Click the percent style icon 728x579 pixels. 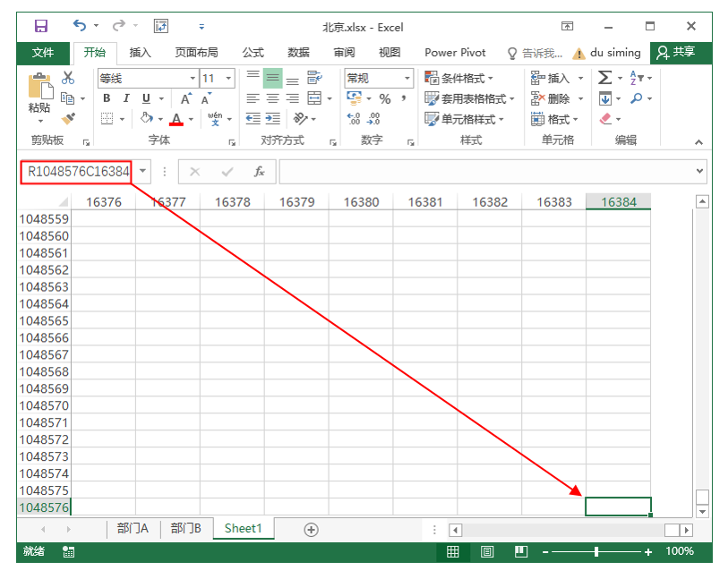click(385, 98)
